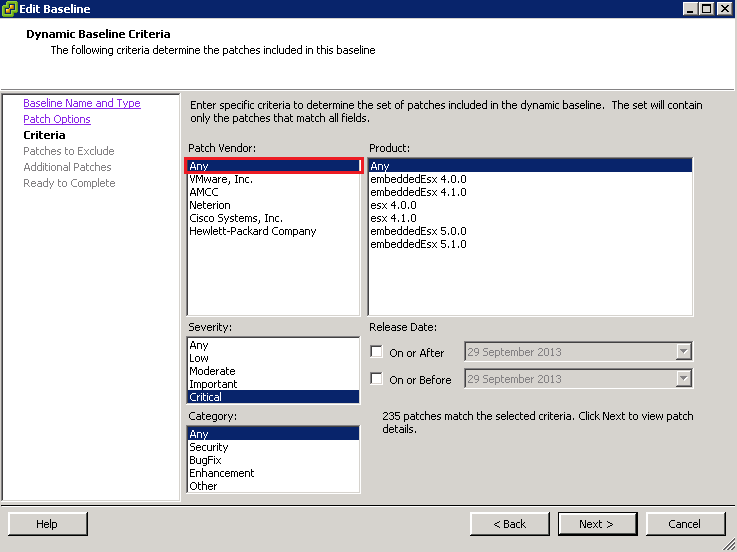This screenshot has width=737, height=552.
Task: Enable the On or Before checkbox
Action: coord(376,380)
